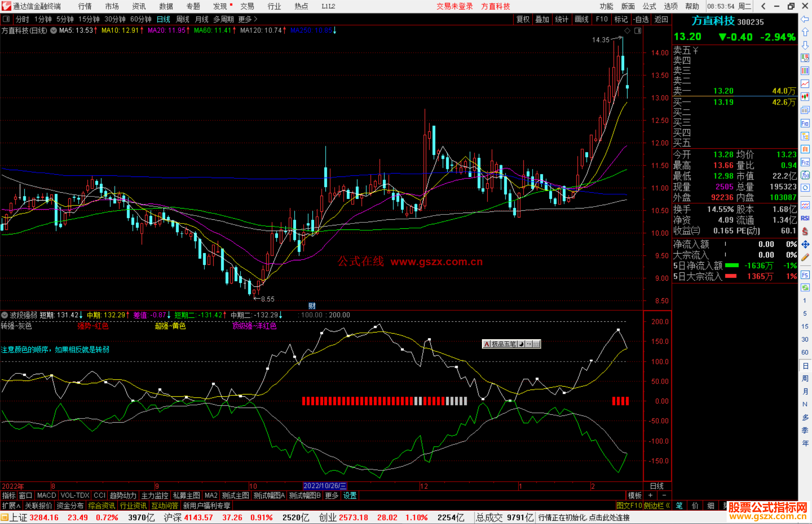Expand the 更多 periods dropdown
This screenshot has height=524, width=812.
coord(248,19)
